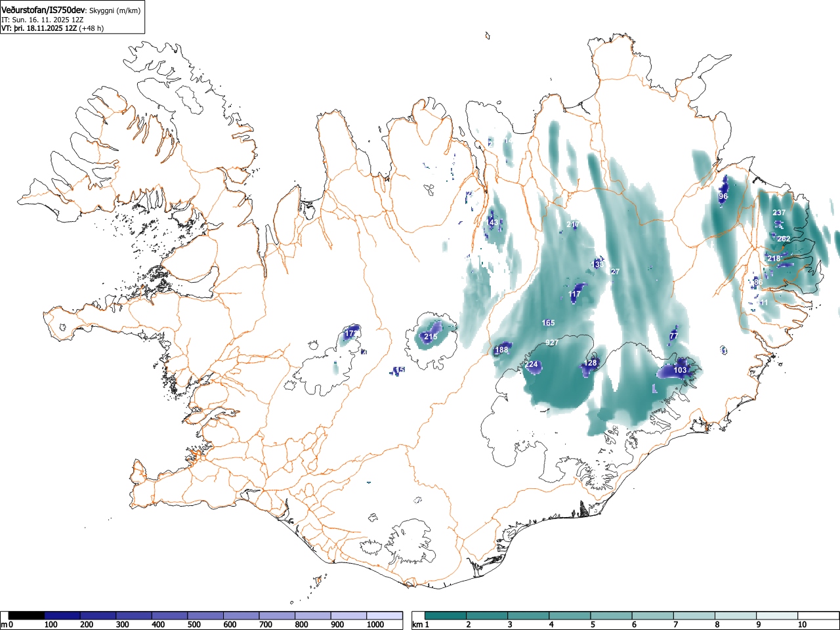The height and width of the screenshot is (630, 840).
Task: Click the map value 165
Action: [x=549, y=323]
